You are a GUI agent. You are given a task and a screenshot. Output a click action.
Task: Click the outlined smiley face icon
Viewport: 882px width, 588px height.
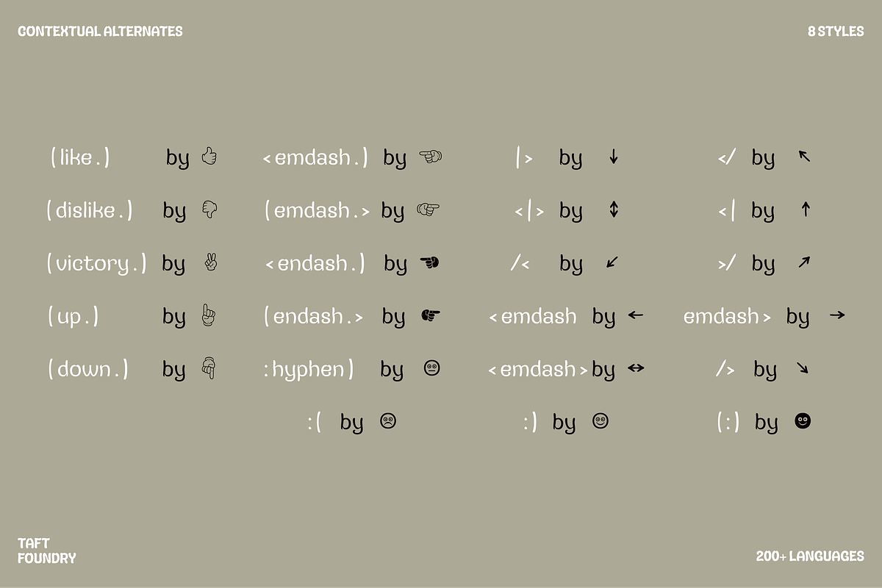pyautogui.click(x=600, y=421)
